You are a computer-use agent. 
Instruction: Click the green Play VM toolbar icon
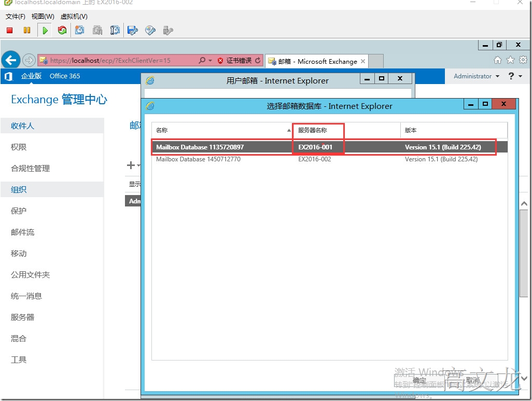pos(45,31)
